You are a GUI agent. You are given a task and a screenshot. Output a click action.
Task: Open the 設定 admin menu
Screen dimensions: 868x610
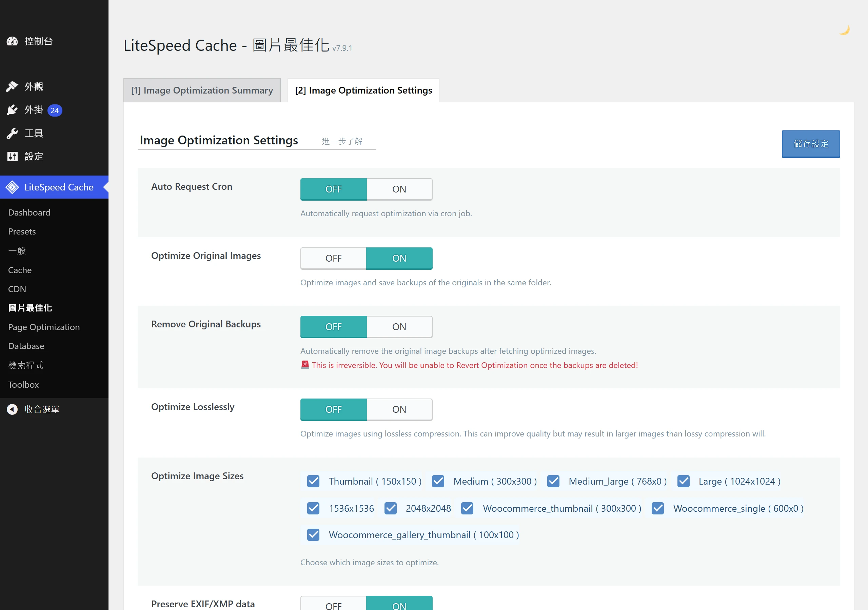[x=54, y=157]
